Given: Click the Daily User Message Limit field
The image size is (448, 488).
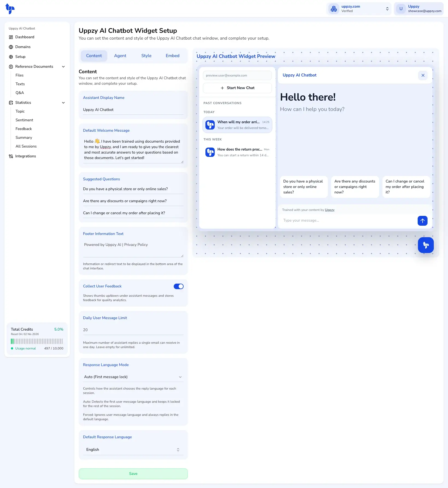Looking at the screenshot, I should point(133,330).
